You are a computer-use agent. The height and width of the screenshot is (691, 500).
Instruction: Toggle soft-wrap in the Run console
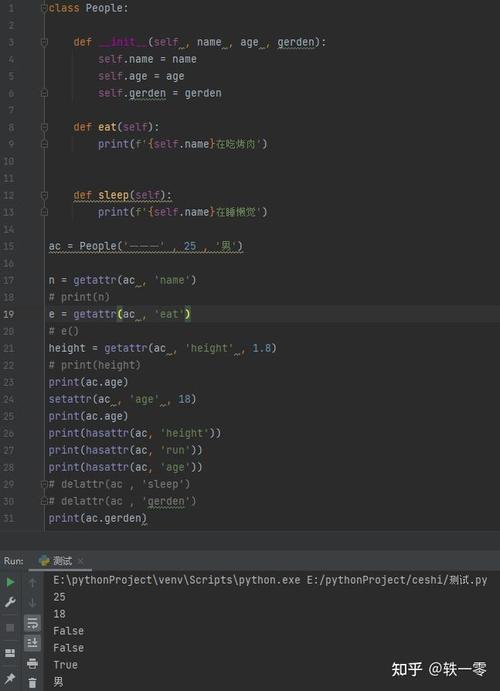click(x=32, y=623)
